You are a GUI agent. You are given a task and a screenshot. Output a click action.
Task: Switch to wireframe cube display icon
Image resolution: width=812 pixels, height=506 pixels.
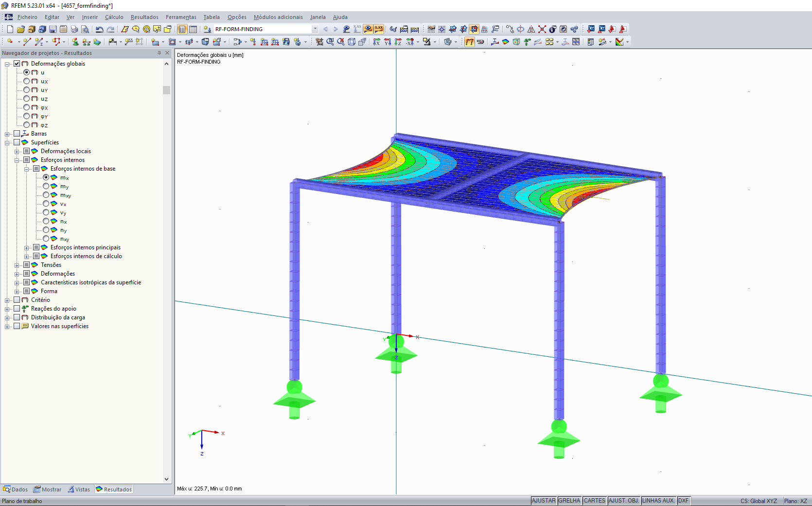(352, 42)
